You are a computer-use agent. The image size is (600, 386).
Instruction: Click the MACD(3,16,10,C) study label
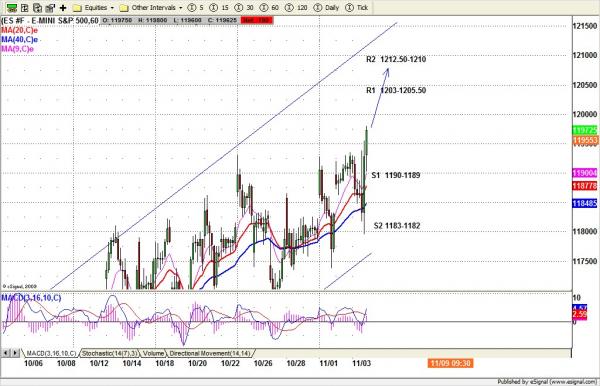tap(31, 298)
